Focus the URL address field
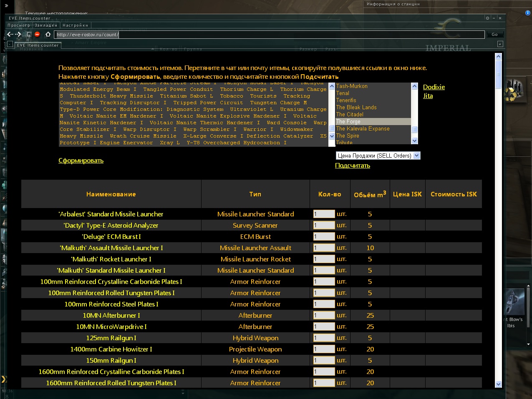The height and width of the screenshot is (399, 532). coord(270,35)
